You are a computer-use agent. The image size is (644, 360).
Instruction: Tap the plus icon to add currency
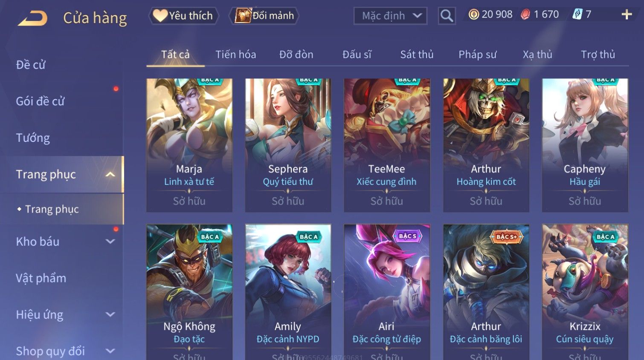(x=627, y=14)
